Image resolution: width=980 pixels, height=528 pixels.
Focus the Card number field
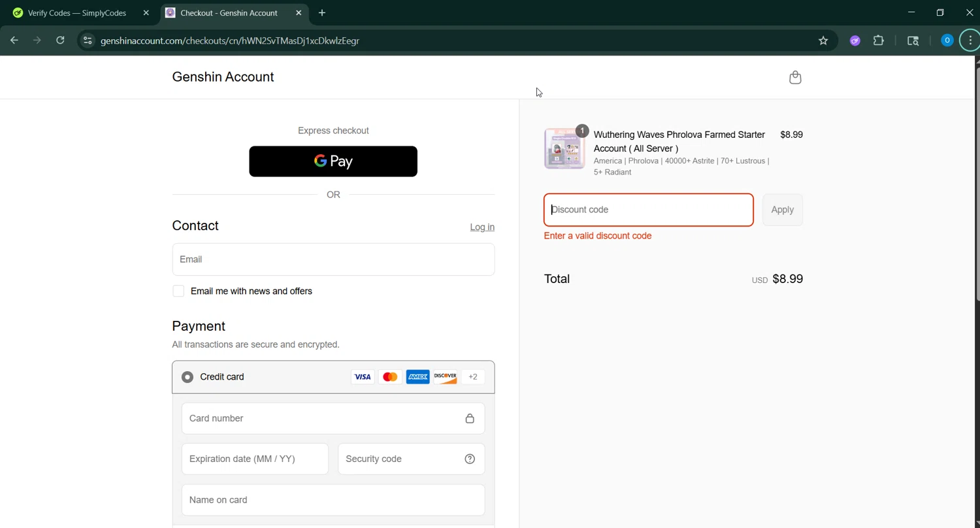(333, 418)
